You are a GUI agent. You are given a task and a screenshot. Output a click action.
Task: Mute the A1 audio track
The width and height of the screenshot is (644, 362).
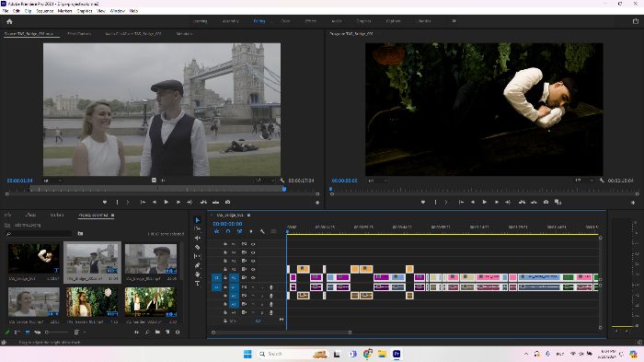point(253,286)
